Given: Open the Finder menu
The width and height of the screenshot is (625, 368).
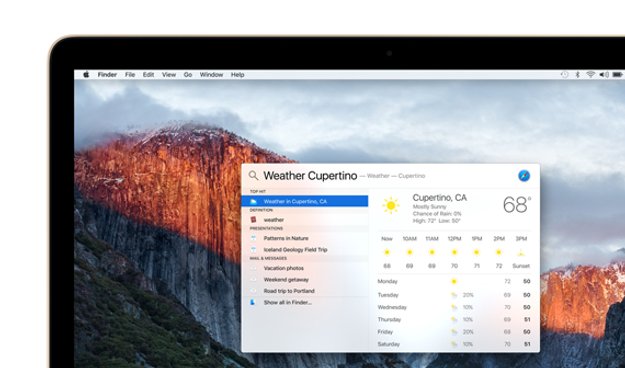Looking at the screenshot, I should point(107,75).
